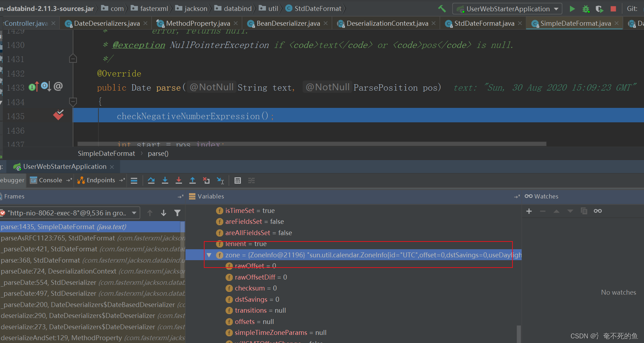Add a new watch with the plus icon

[529, 211]
